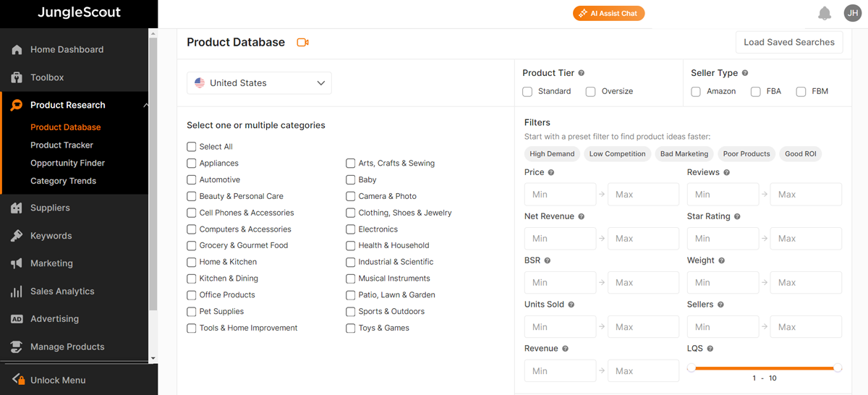Click the LQS help icon
The height and width of the screenshot is (395, 868).
coord(710,349)
